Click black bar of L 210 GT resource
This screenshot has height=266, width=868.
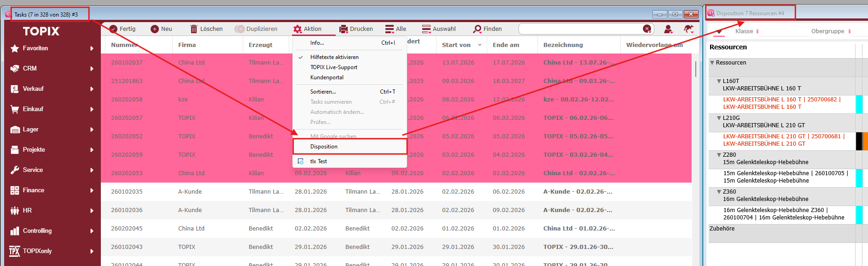859,141
